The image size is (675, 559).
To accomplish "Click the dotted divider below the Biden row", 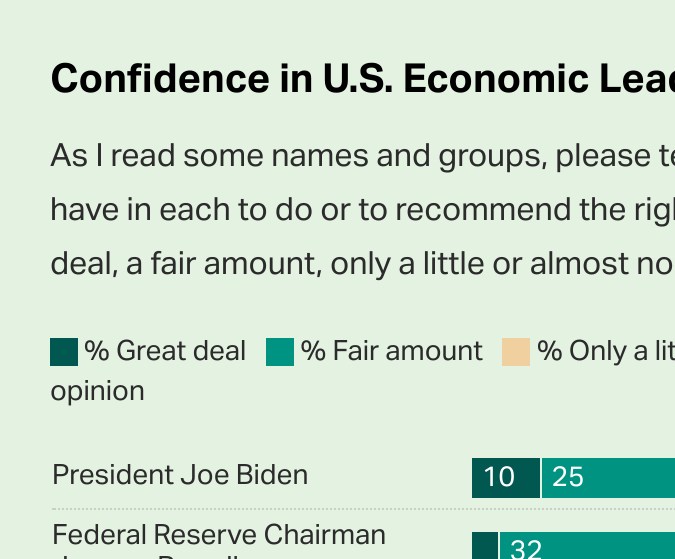I will (362, 509).
